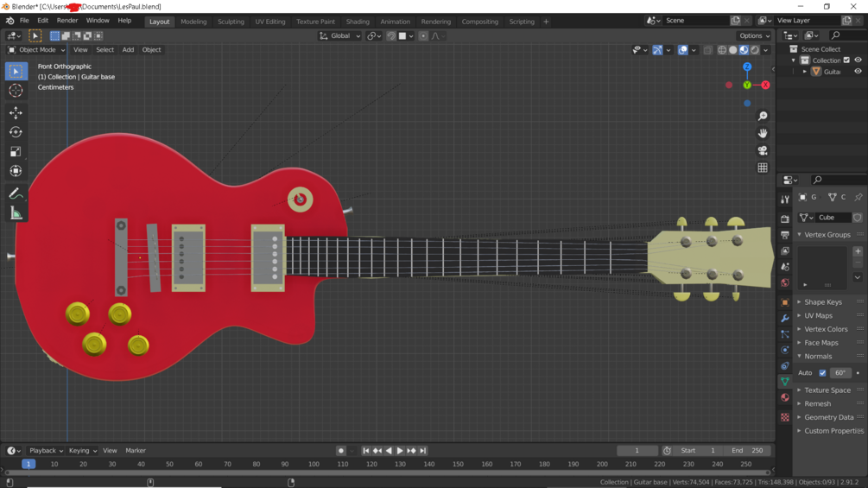868x488 pixels.
Task: Collapse the Vertex Groups panel
Action: tap(827, 235)
